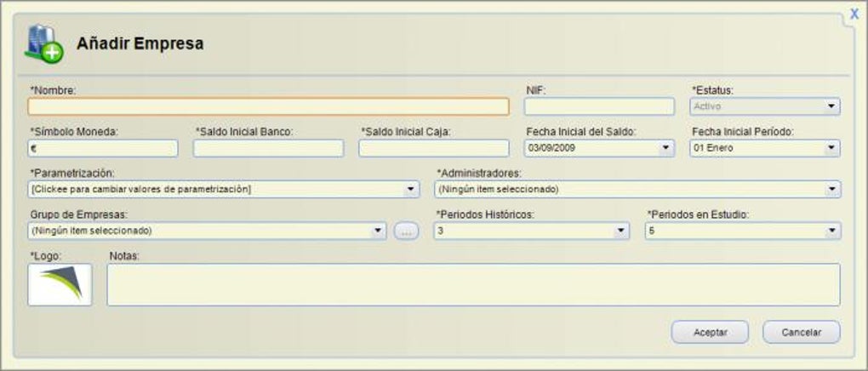868x371 pixels.
Task: Expand the Periodos Históricos dropdown
Action: tap(620, 231)
